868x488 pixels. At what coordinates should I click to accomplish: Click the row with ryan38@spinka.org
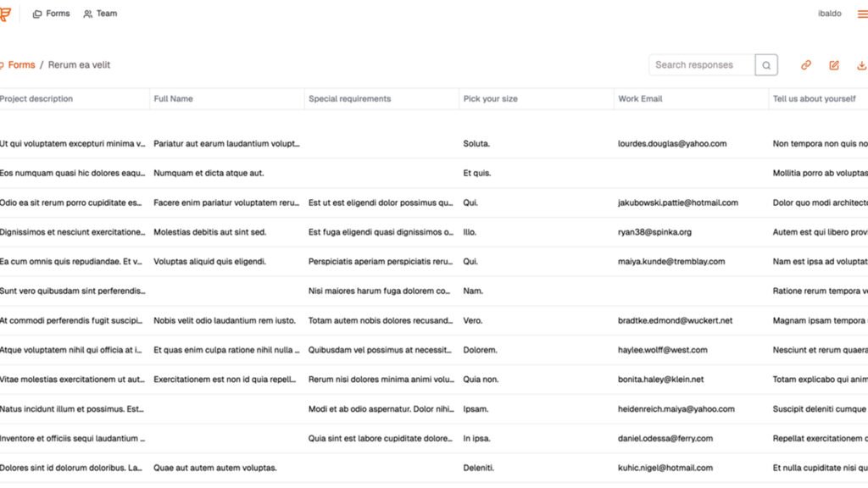click(654, 232)
